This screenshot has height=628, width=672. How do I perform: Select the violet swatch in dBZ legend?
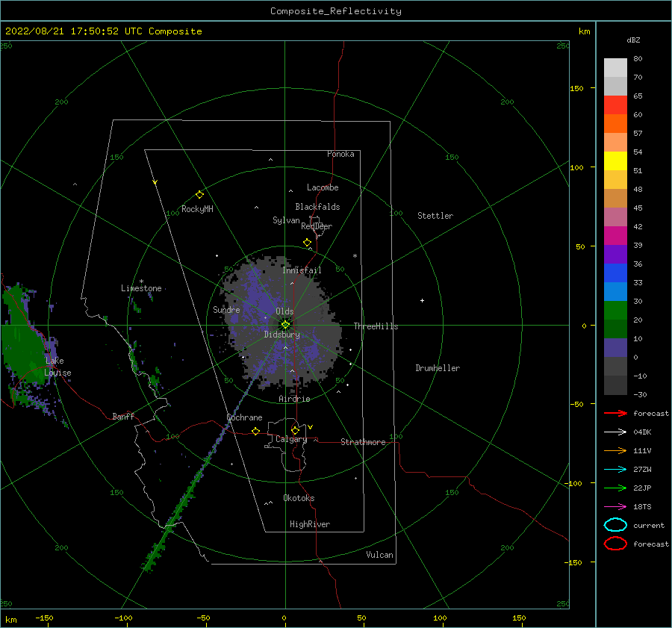tap(615, 254)
